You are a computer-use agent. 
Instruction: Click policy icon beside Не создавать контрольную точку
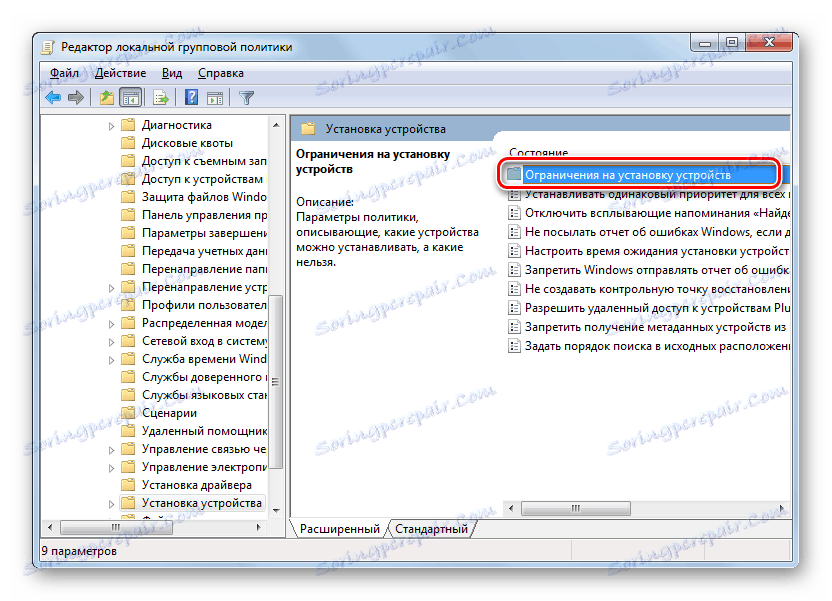tap(514, 289)
